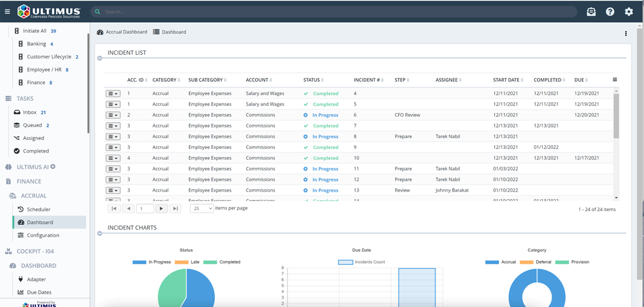Click the Configuration sliders icon
Image resolution: width=644 pixels, height=307 pixels.
coord(21,235)
